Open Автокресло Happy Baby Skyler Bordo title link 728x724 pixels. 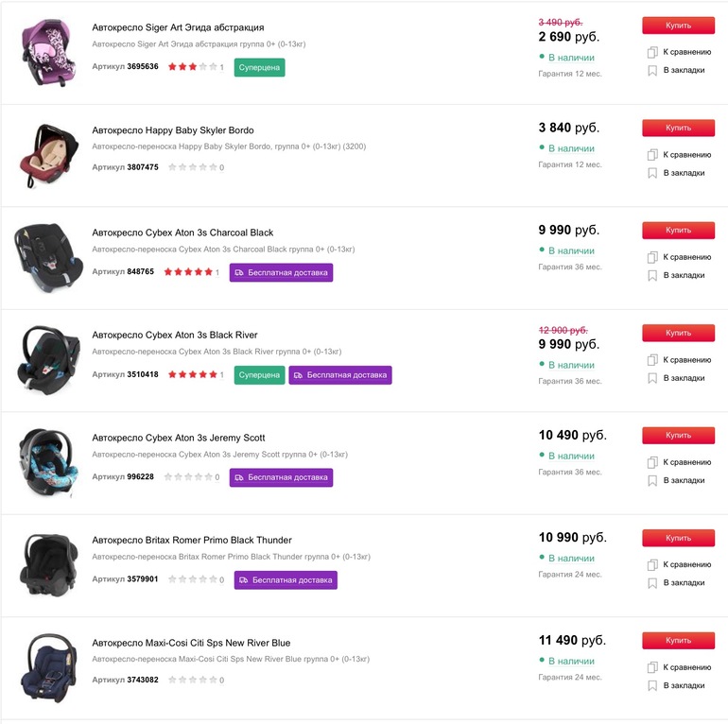pyautogui.click(x=173, y=130)
